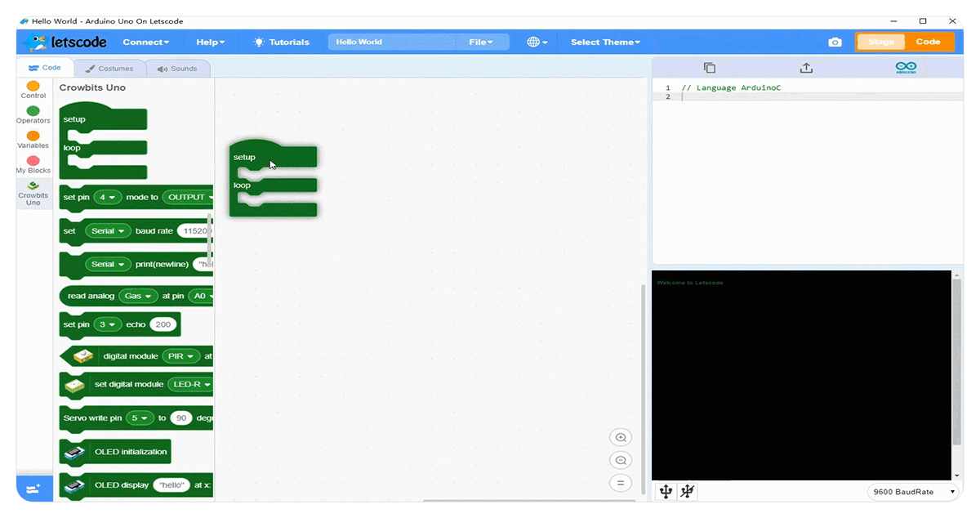Reset workspace zoom to default
Screen dimensions: 980x518
[x=621, y=483]
